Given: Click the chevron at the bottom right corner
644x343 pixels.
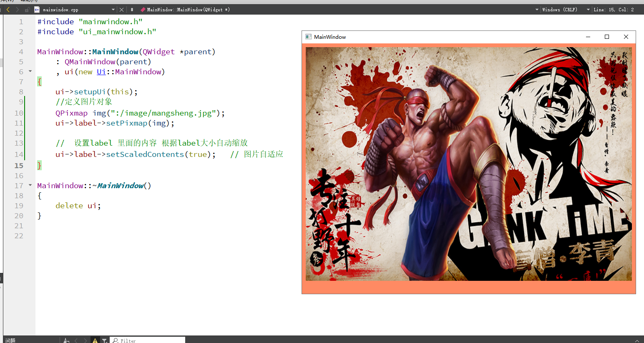Looking at the screenshot, I should tap(637, 340).
